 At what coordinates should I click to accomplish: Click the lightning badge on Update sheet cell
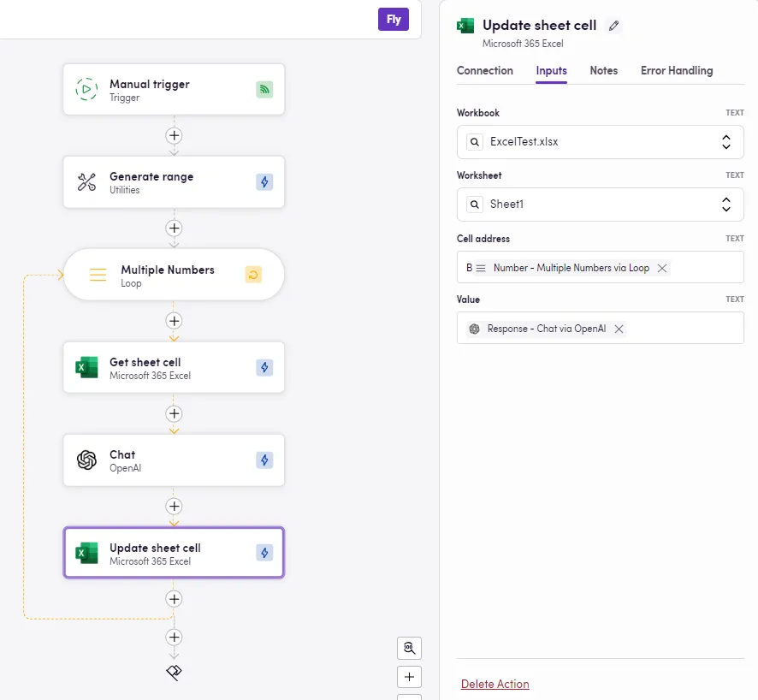tap(264, 553)
